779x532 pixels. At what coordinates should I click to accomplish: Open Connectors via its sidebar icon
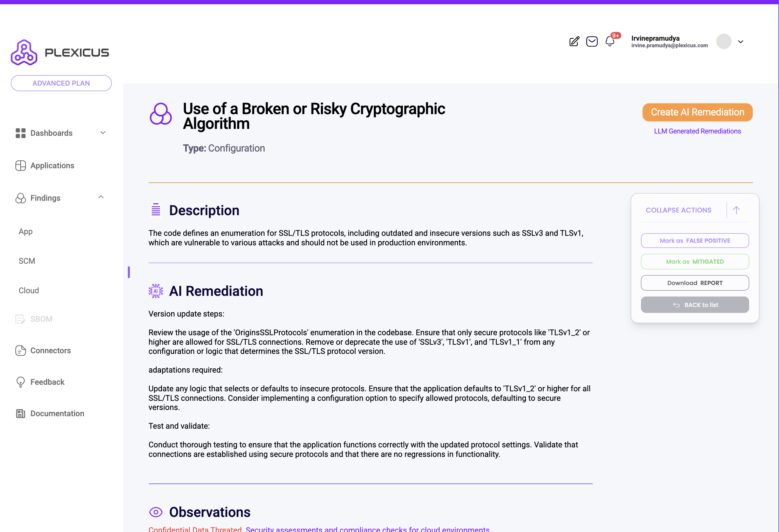coord(20,350)
